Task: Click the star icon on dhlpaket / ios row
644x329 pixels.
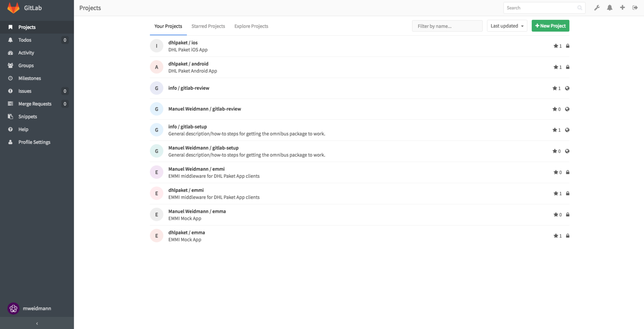Action: pyautogui.click(x=556, y=46)
